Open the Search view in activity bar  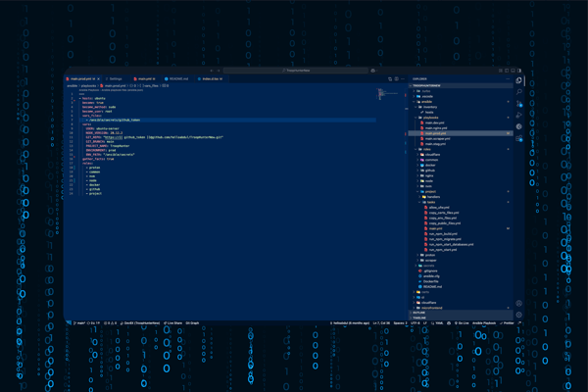click(519, 92)
